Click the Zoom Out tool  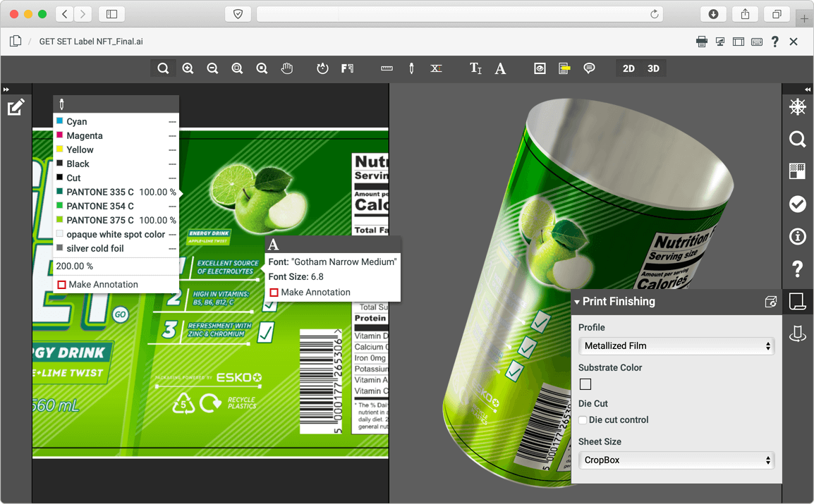pos(212,68)
